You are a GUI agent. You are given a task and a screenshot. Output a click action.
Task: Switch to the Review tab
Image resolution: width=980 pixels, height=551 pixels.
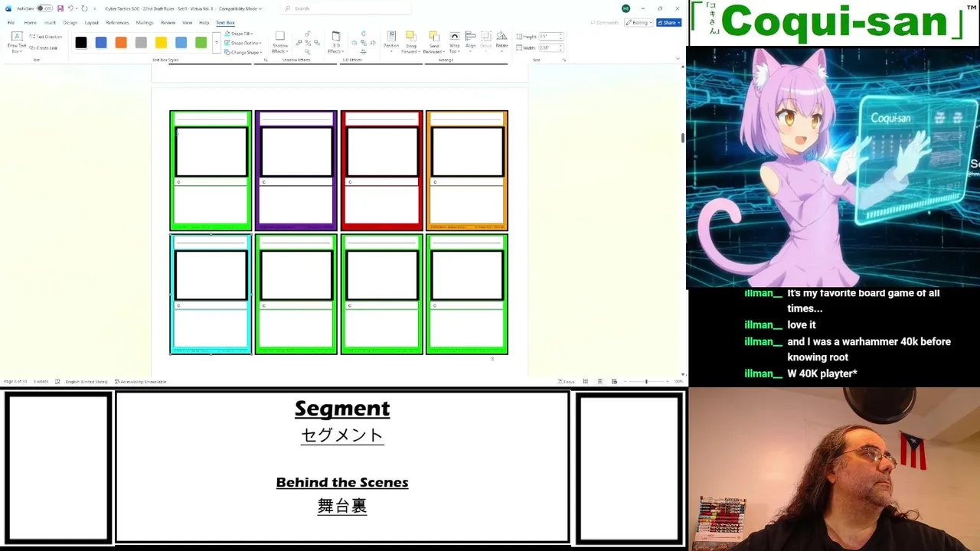pos(168,22)
